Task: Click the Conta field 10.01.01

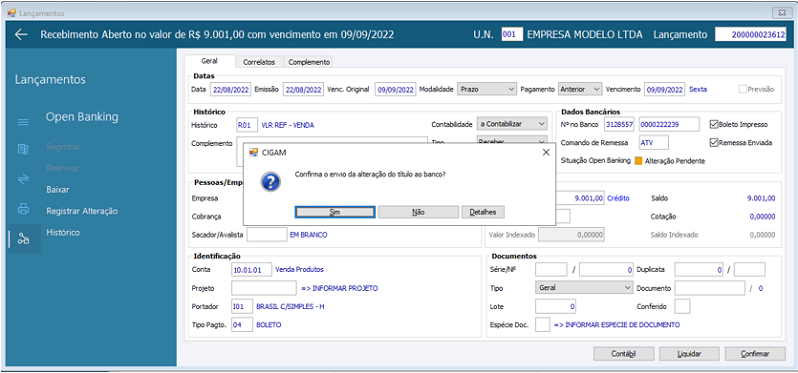Action: [x=251, y=270]
